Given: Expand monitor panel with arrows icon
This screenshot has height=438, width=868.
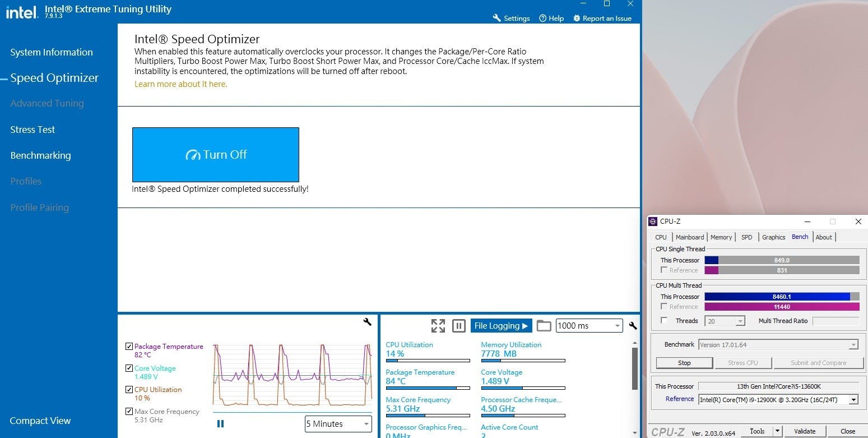Looking at the screenshot, I should click(438, 326).
